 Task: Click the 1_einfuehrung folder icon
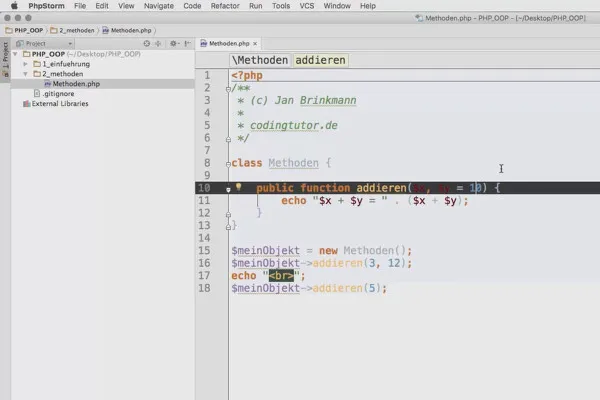pyautogui.click(x=37, y=64)
